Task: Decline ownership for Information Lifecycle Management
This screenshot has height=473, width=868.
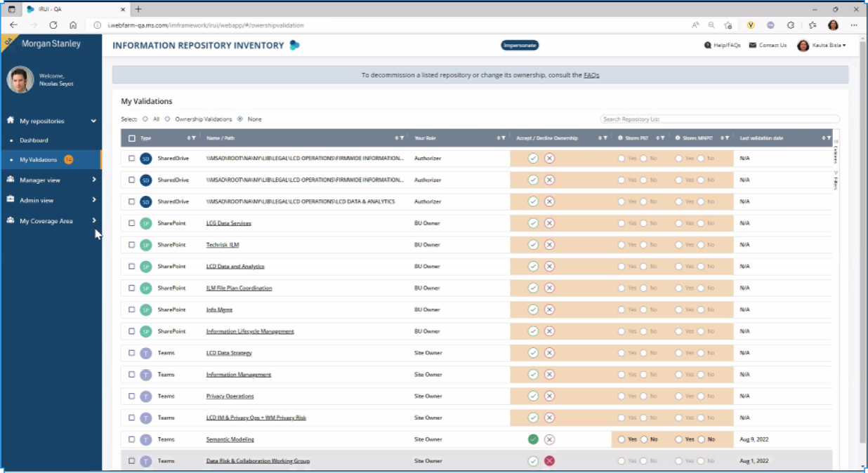Action: coord(549,331)
